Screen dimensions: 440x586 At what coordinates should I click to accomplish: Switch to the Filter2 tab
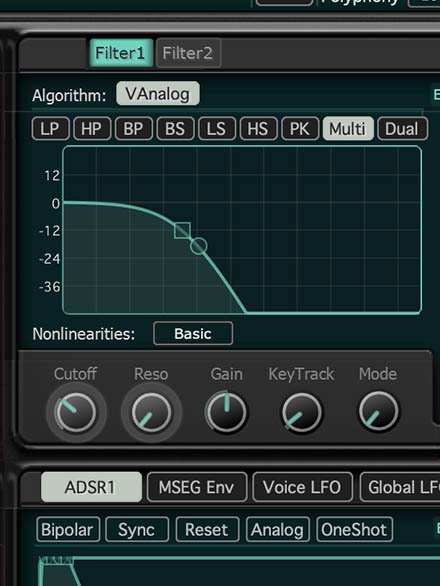pos(188,53)
